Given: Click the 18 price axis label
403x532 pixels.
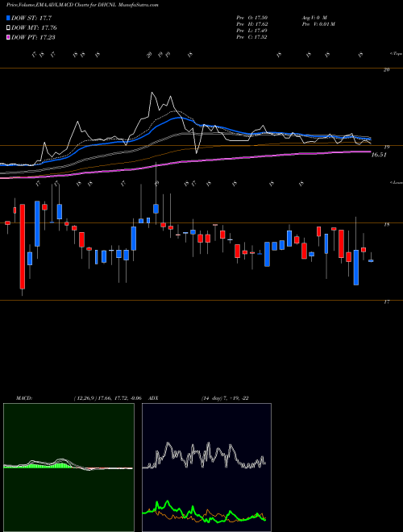Looking at the screenshot, I should pos(387,224).
